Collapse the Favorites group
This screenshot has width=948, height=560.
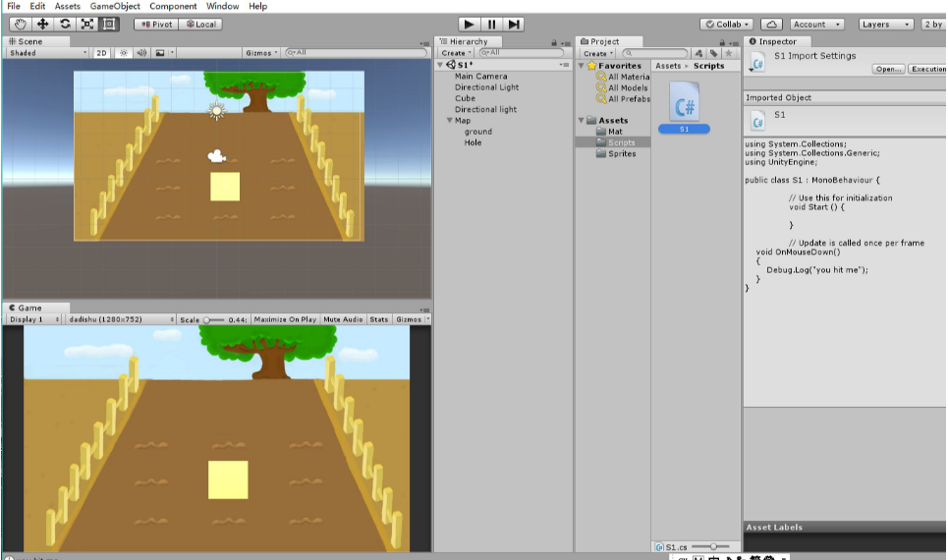point(581,65)
